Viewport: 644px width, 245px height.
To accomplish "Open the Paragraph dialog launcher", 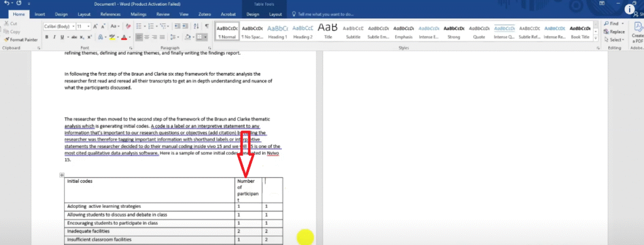I will pos(209,48).
